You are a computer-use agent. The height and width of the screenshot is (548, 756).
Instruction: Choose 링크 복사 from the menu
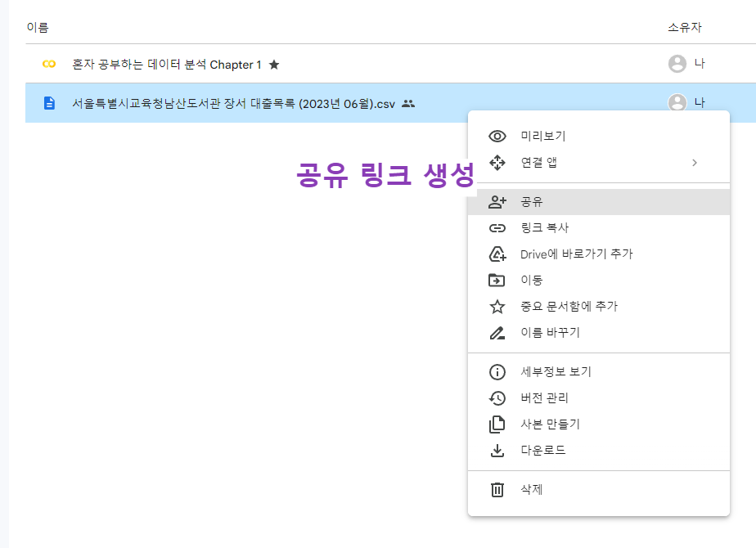point(599,228)
